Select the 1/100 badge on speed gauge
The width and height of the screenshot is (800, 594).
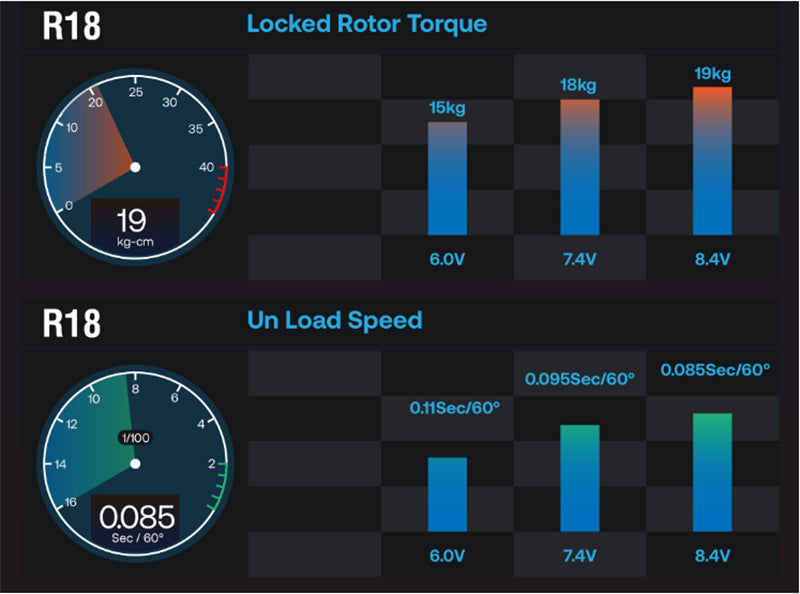tap(135, 437)
